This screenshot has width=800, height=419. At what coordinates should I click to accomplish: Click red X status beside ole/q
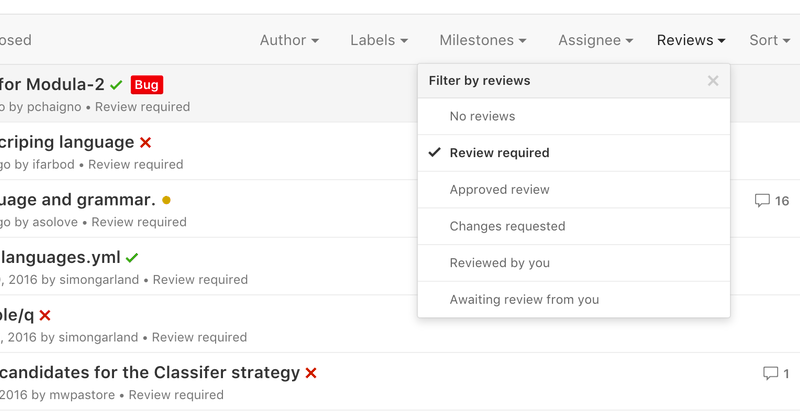45,315
